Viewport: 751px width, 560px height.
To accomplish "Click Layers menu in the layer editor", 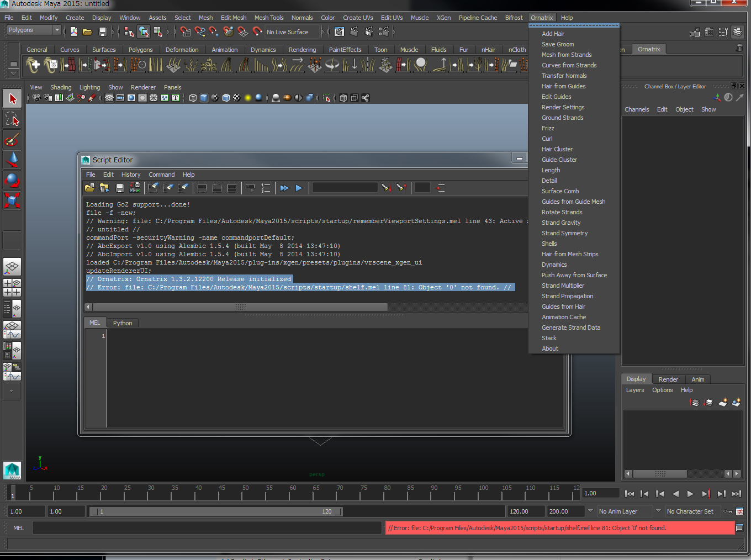I will tap(634, 390).
